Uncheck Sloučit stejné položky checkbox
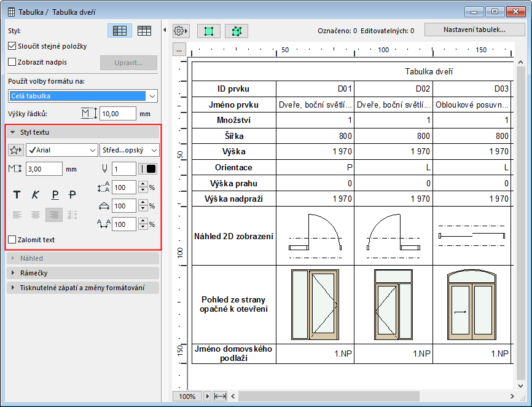The image size is (532, 407). (12, 46)
